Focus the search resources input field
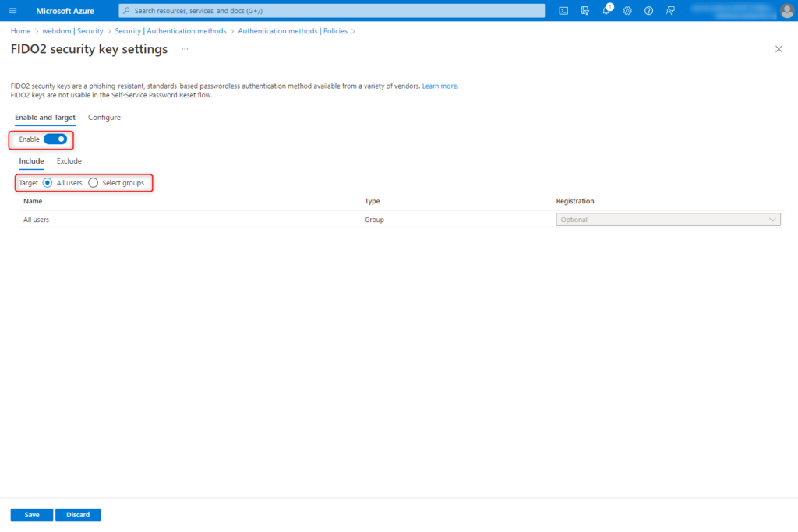The image size is (798, 532). pos(332,11)
